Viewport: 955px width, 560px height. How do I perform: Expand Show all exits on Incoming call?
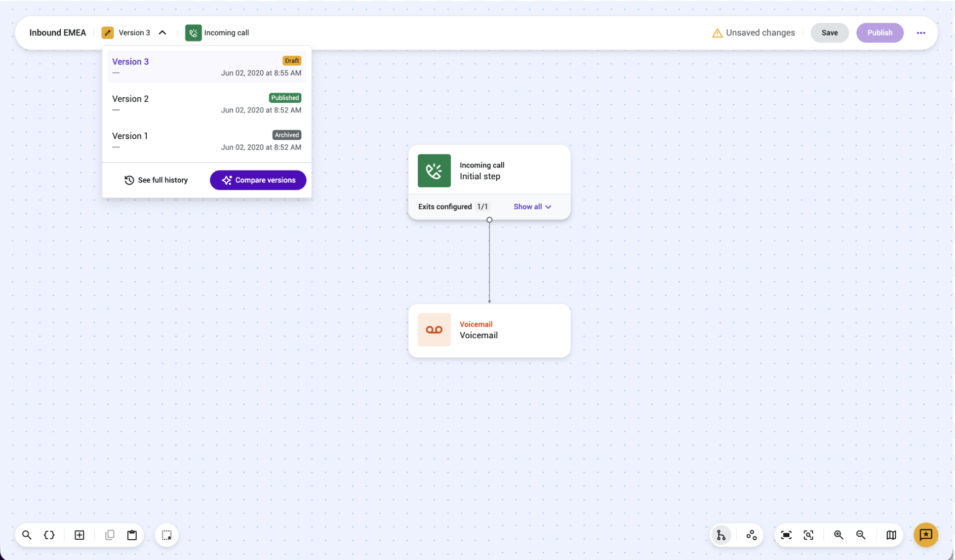point(532,207)
